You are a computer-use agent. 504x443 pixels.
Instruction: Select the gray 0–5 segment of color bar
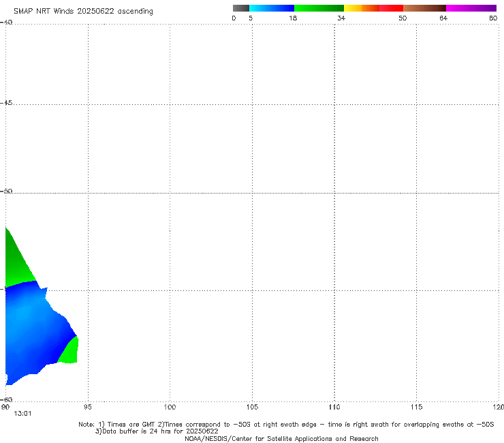[241, 8]
